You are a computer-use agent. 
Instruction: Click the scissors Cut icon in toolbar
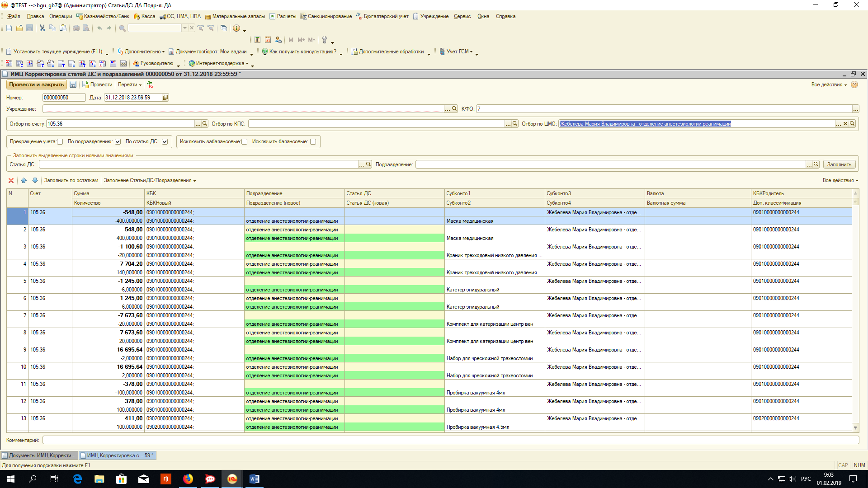[x=42, y=28]
